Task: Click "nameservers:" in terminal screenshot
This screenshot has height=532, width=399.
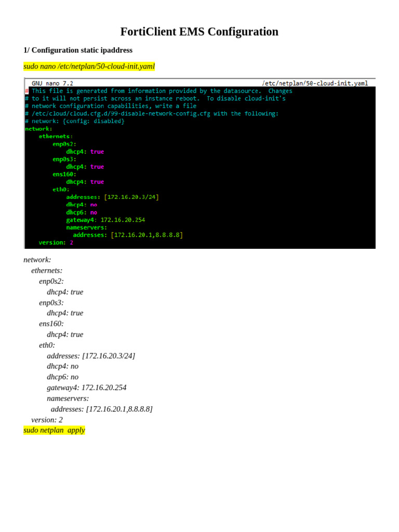Action: [x=87, y=228]
